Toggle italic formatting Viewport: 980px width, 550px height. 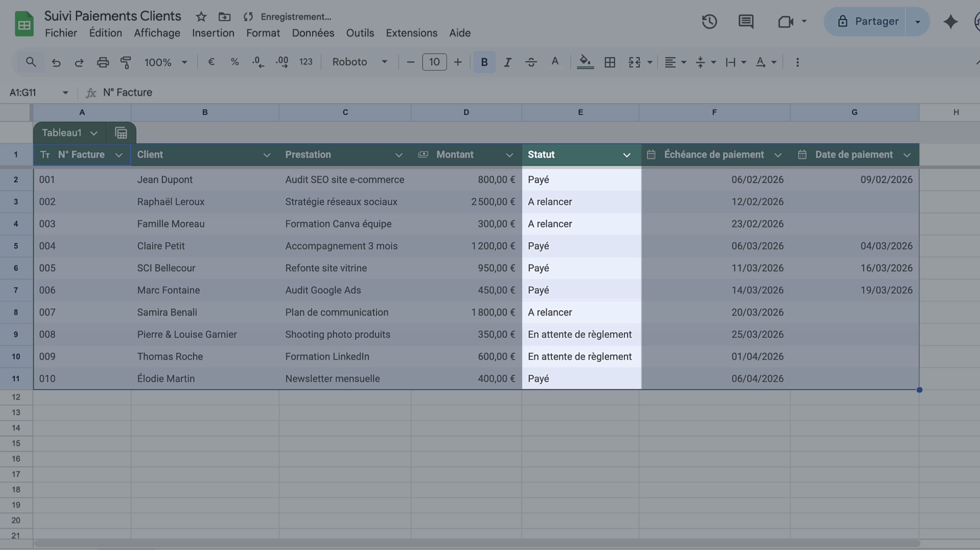click(508, 62)
